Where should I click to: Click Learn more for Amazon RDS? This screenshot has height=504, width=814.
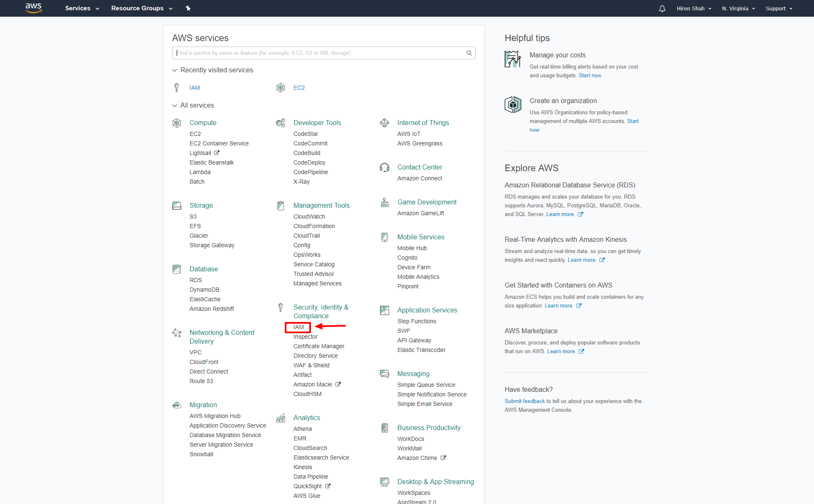point(560,214)
